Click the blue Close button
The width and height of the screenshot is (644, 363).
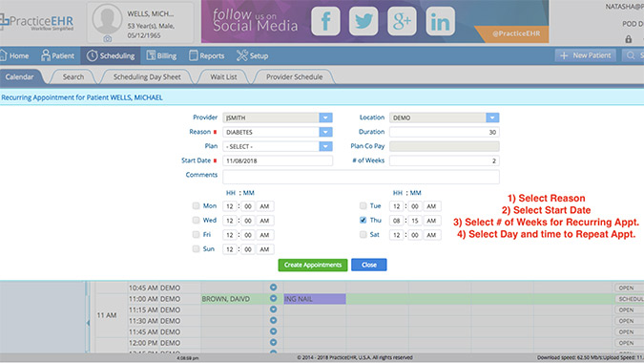click(x=369, y=265)
